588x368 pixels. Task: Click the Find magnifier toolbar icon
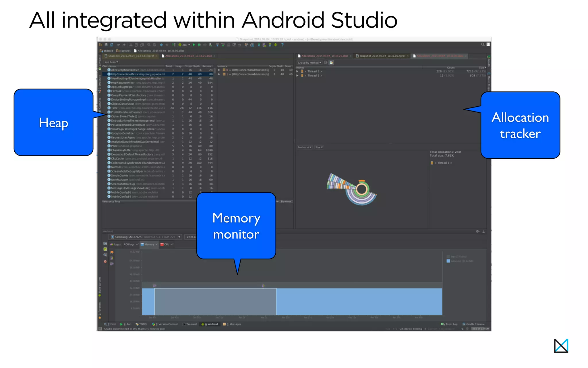pos(149,45)
